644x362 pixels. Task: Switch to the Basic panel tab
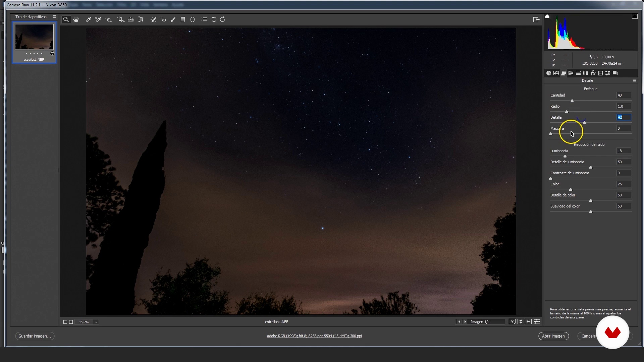tap(549, 73)
